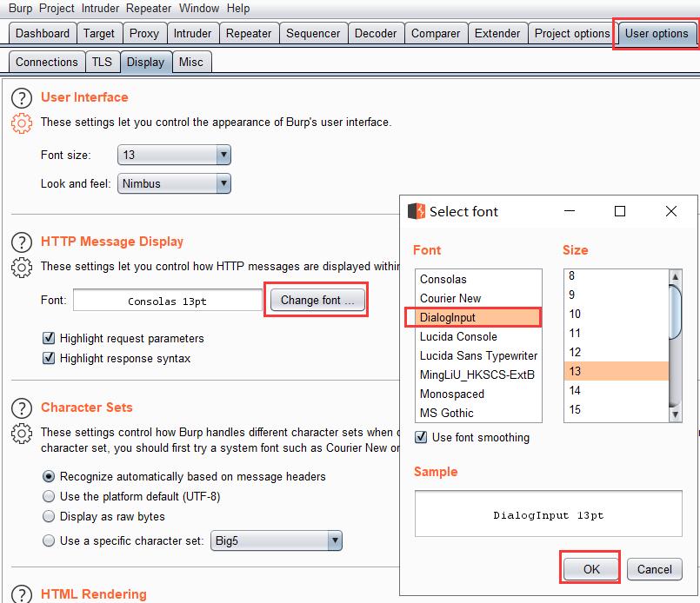Open the Big5 character set dropdown
The width and height of the screenshot is (700, 603).
(x=277, y=540)
